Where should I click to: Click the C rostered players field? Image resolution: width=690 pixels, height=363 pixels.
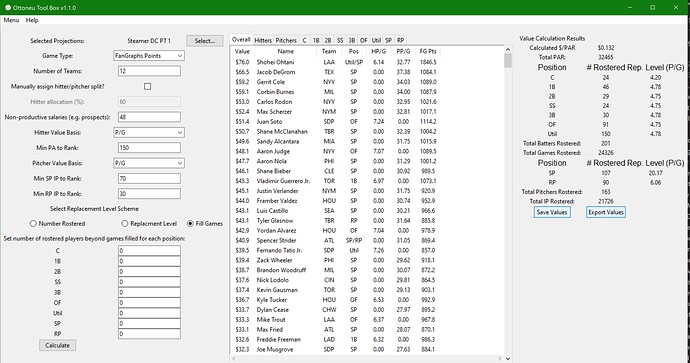149,251
